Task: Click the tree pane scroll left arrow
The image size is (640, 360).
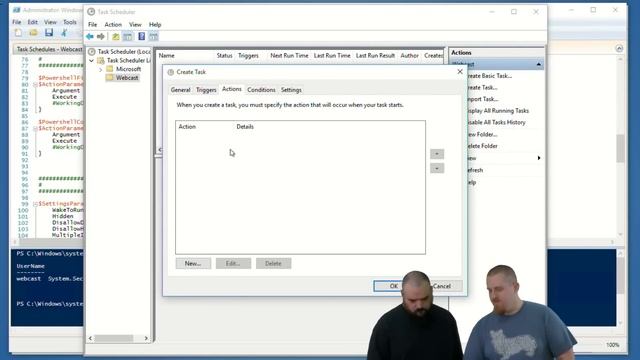Action: (90, 338)
